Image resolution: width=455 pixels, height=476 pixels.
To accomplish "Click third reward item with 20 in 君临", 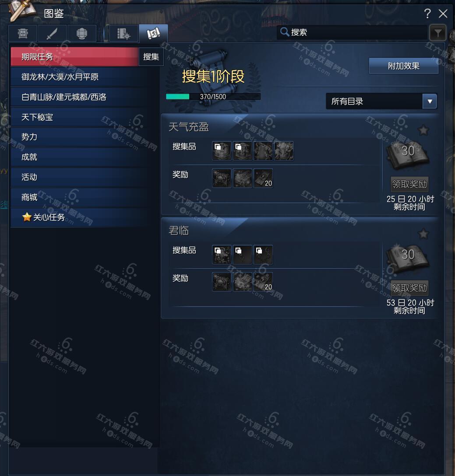I will [x=263, y=282].
